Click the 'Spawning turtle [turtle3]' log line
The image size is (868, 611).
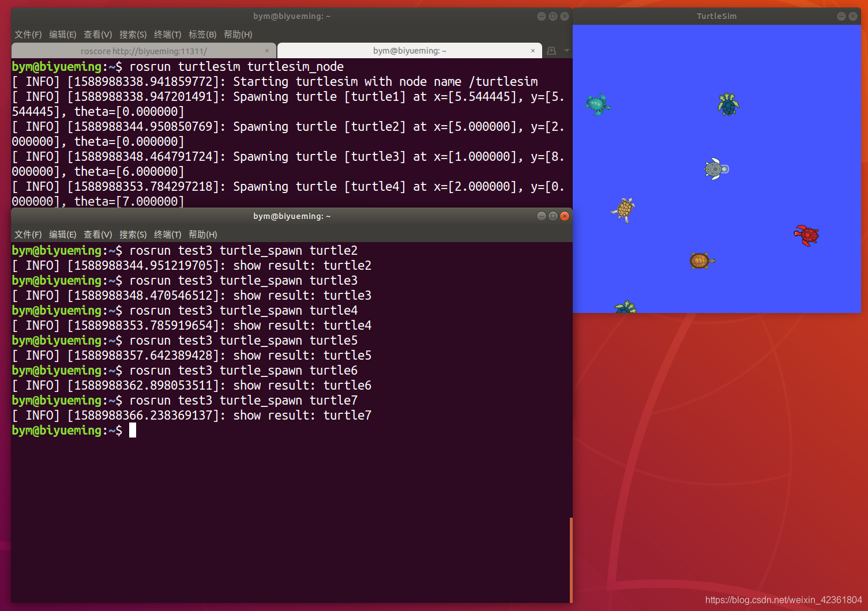pos(288,164)
